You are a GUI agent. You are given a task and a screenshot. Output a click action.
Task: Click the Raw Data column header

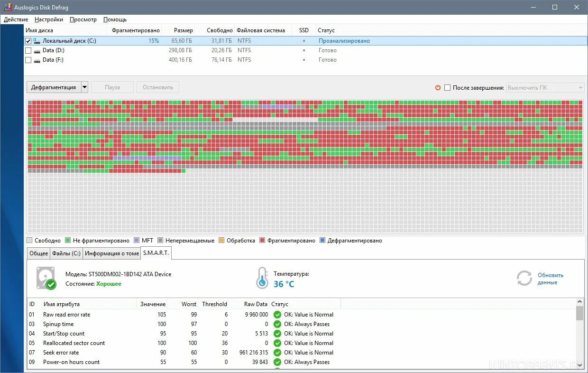point(249,304)
